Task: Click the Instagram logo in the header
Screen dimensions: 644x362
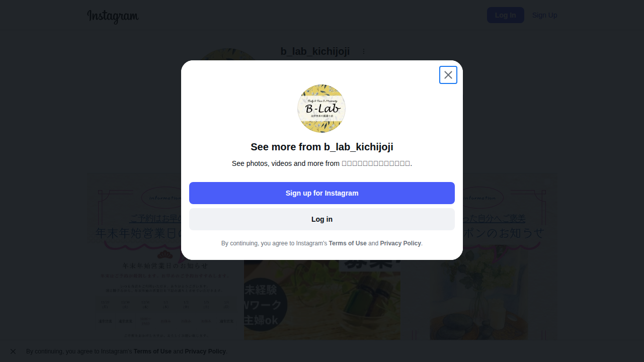Action: click(x=113, y=16)
